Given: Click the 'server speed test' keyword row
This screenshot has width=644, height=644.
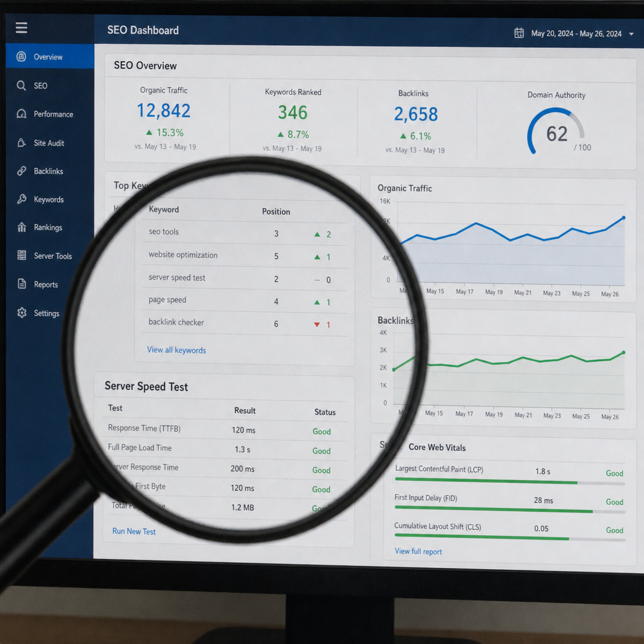Looking at the screenshot, I should [245, 279].
